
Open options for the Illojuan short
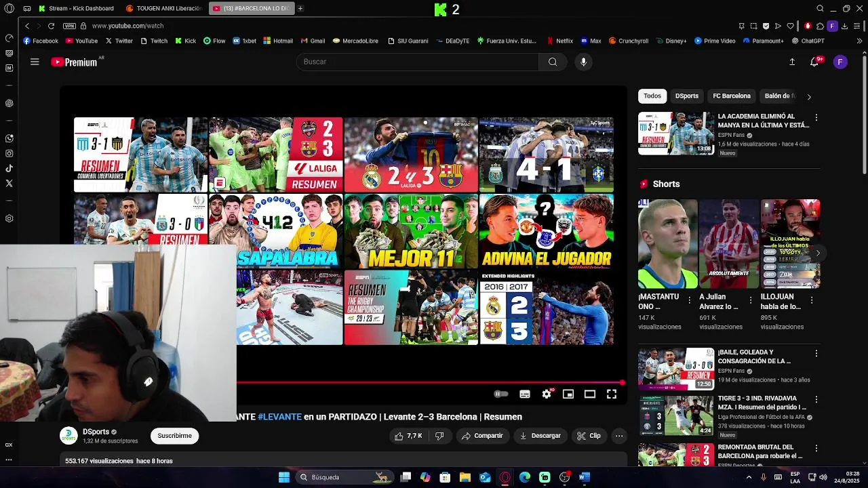tap(812, 300)
